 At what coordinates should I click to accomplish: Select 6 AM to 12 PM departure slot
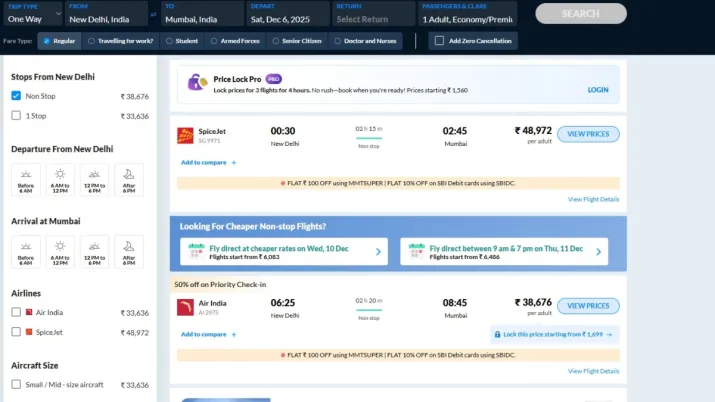click(60, 180)
